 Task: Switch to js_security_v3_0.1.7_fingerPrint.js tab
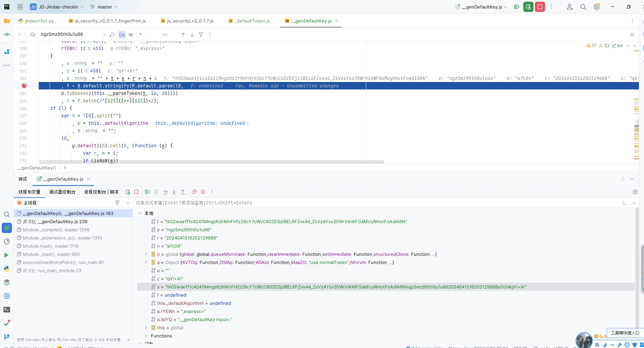click(x=107, y=21)
